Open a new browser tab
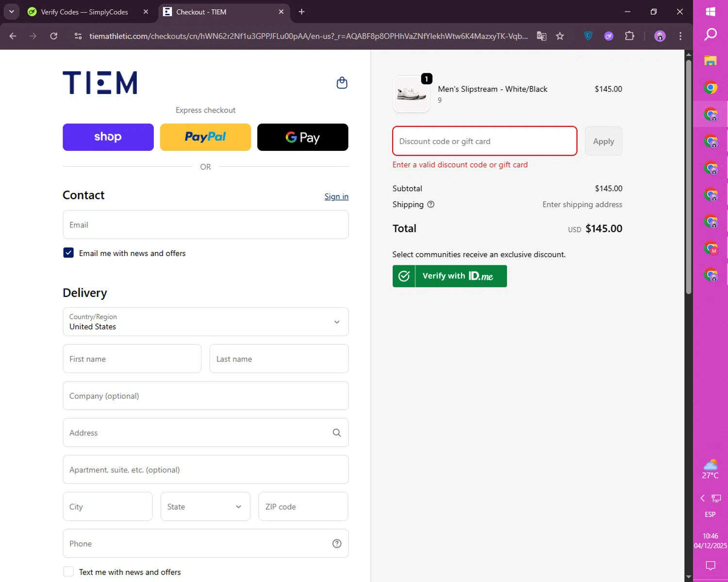 coord(301,12)
